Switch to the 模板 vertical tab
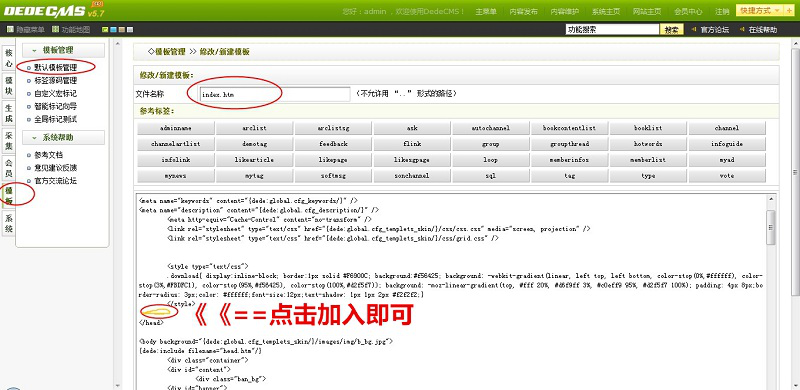 point(9,194)
